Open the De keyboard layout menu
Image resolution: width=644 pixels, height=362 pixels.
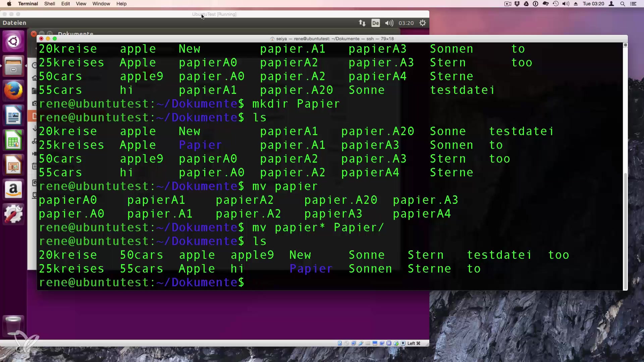pos(375,23)
